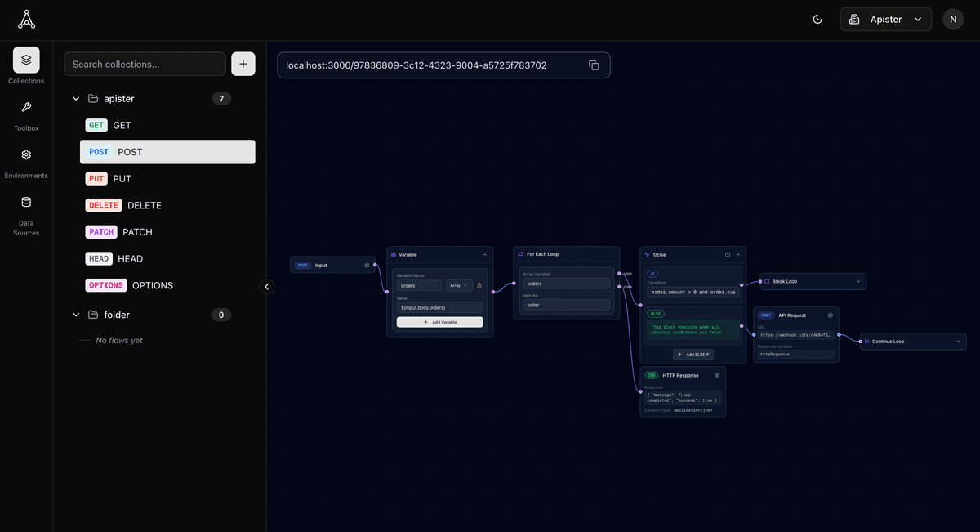The width and height of the screenshot is (980, 532).
Task: Open settings gear on Input node
Action: (367, 265)
